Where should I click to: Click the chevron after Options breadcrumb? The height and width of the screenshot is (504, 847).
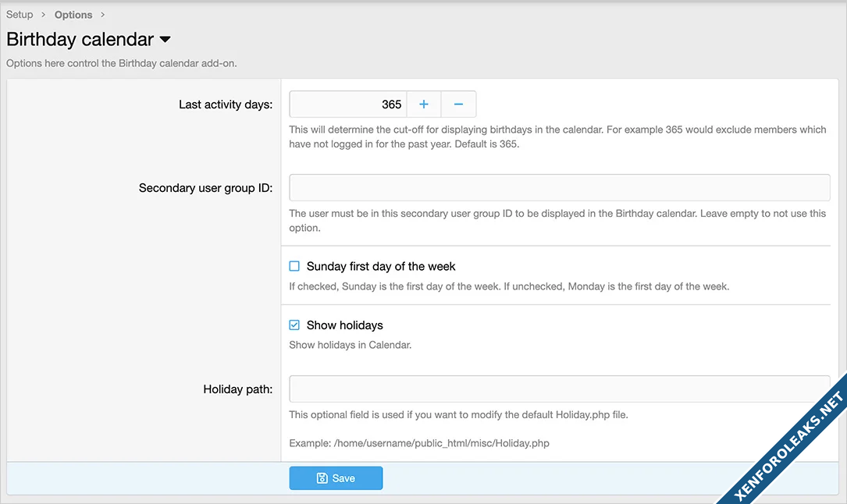click(x=103, y=15)
